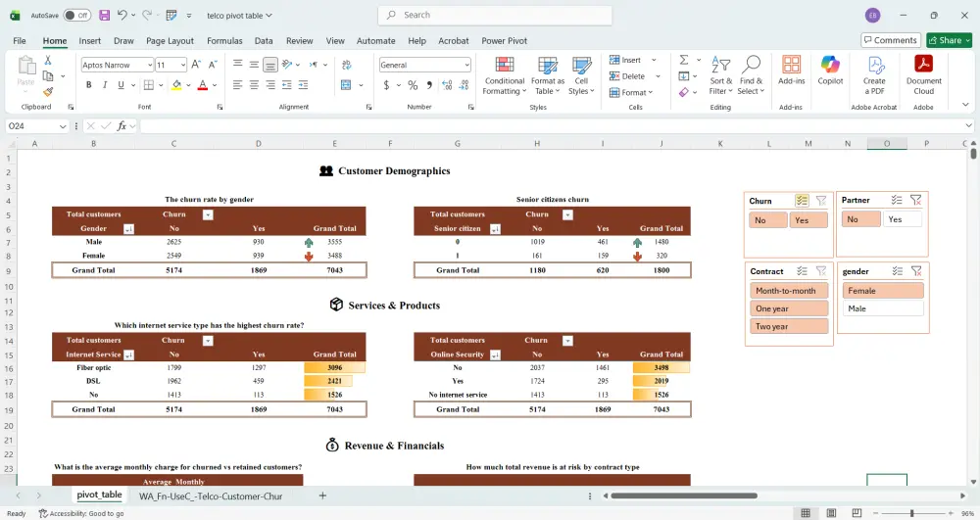Open Find & Select

tap(751, 75)
